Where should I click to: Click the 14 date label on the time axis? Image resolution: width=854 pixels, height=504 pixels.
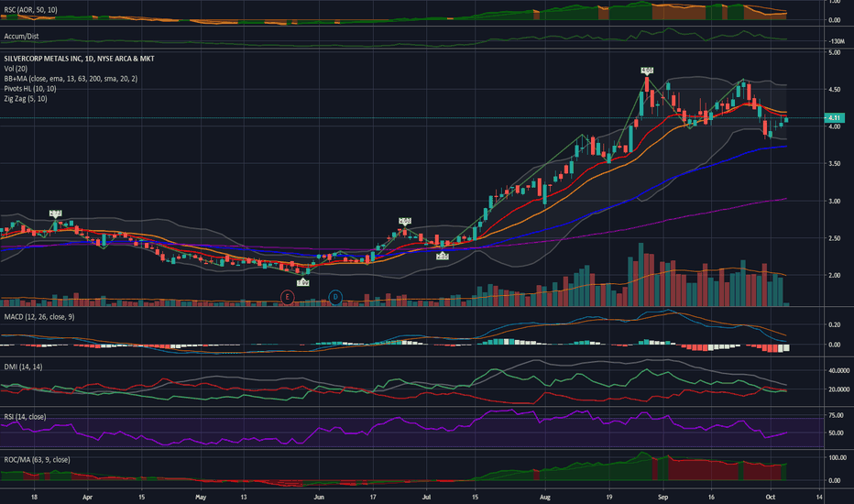click(819, 497)
